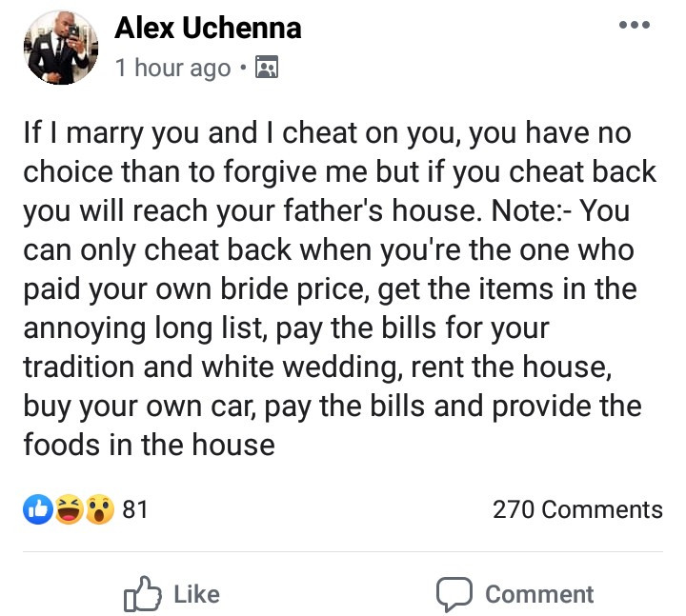
Task: Click the laughing Haha reaction emoji
Action: pos(69,510)
